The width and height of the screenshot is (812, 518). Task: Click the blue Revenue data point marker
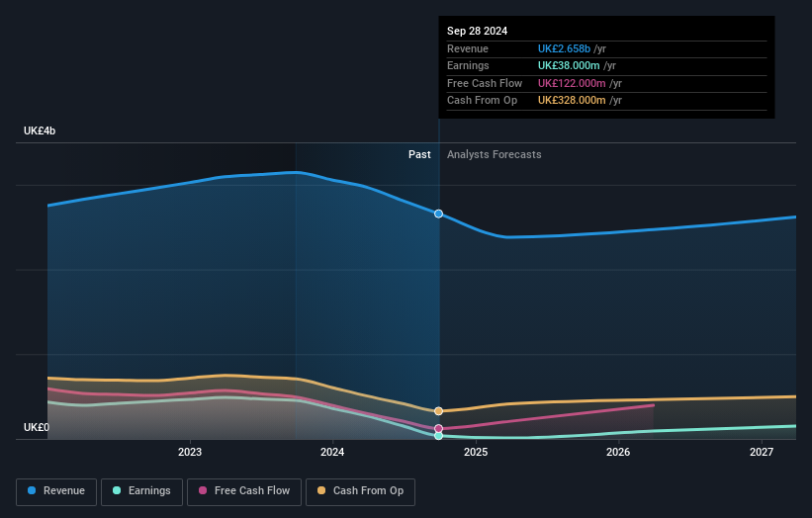[x=438, y=214]
